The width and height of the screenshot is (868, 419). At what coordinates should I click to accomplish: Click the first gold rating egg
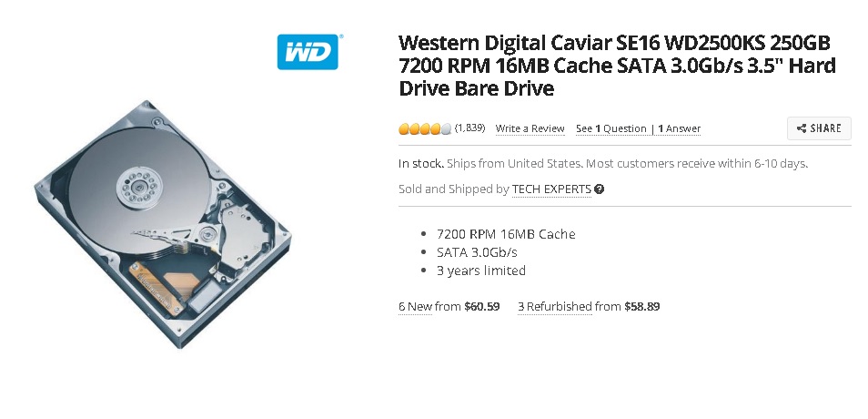tap(404, 129)
